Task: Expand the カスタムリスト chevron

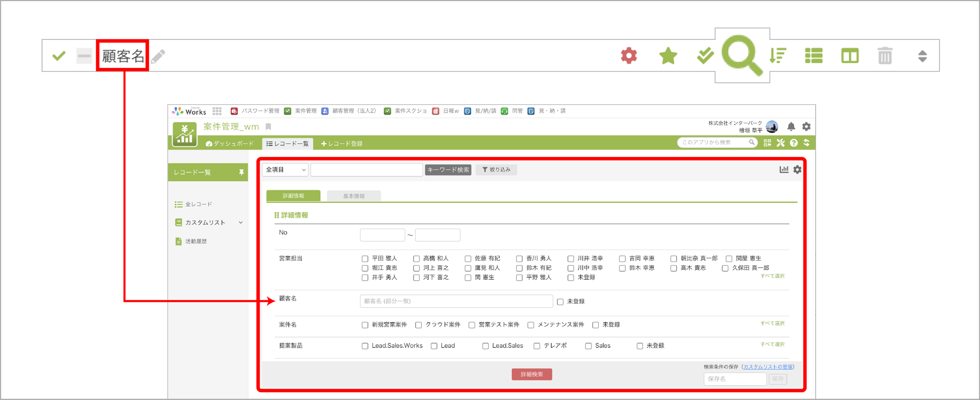Action: (241, 223)
